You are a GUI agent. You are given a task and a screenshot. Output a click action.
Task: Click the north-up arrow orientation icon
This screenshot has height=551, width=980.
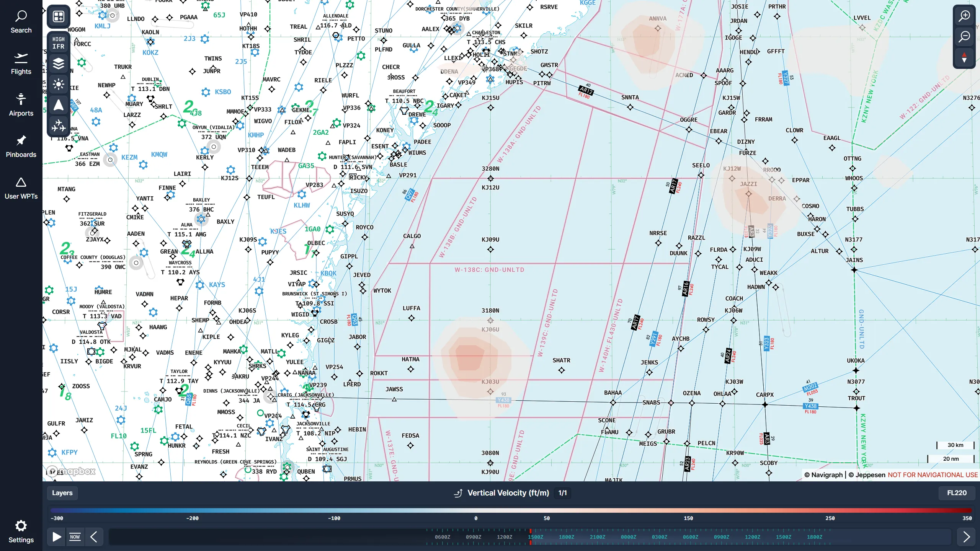[x=58, y=105]
